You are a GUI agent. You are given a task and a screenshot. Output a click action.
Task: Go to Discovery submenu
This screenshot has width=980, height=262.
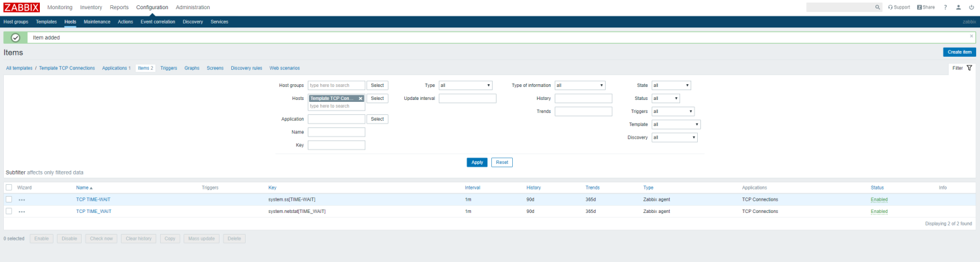[x=193, y=22]
